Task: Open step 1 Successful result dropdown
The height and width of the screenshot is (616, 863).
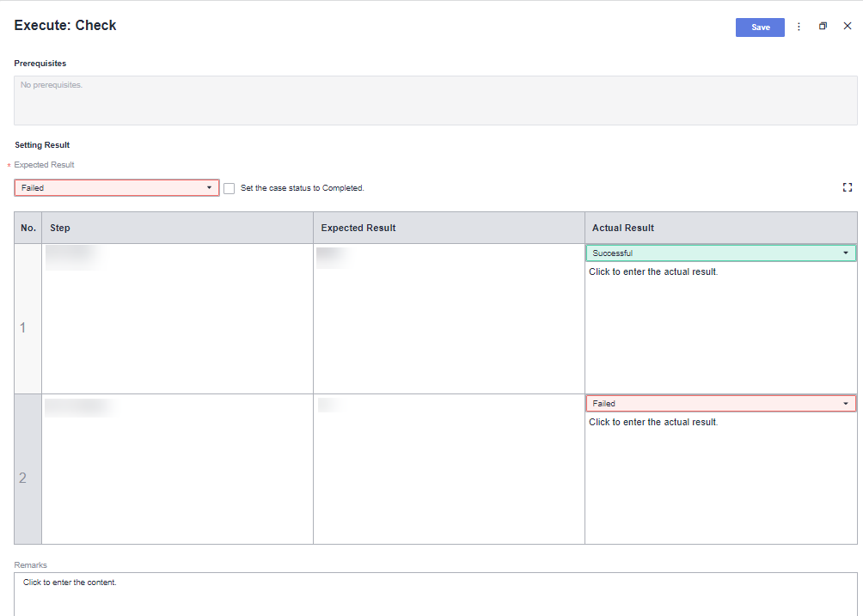Action: pos(720,253)
